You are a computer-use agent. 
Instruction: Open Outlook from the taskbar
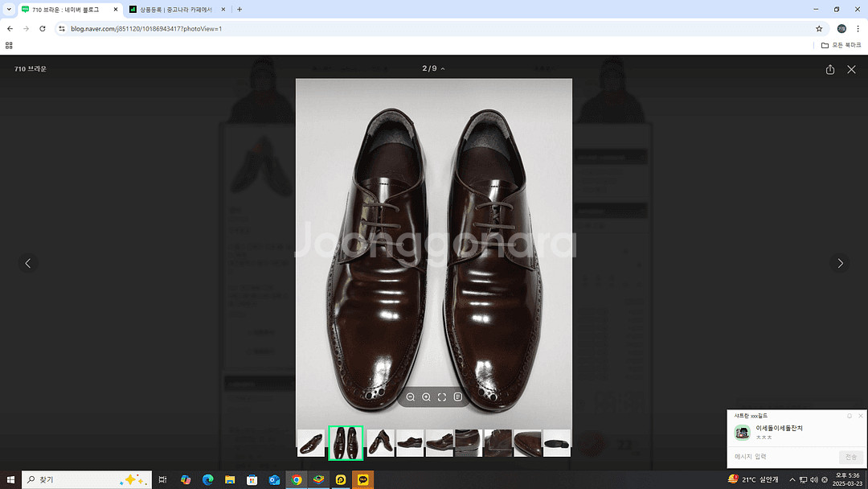pyautogui.click(x=274, y=479)
